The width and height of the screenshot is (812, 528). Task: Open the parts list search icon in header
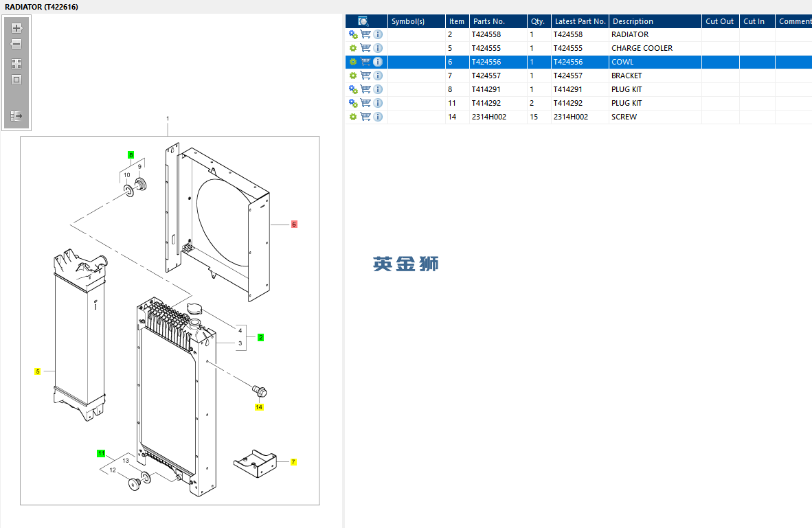tap(363, 21)
